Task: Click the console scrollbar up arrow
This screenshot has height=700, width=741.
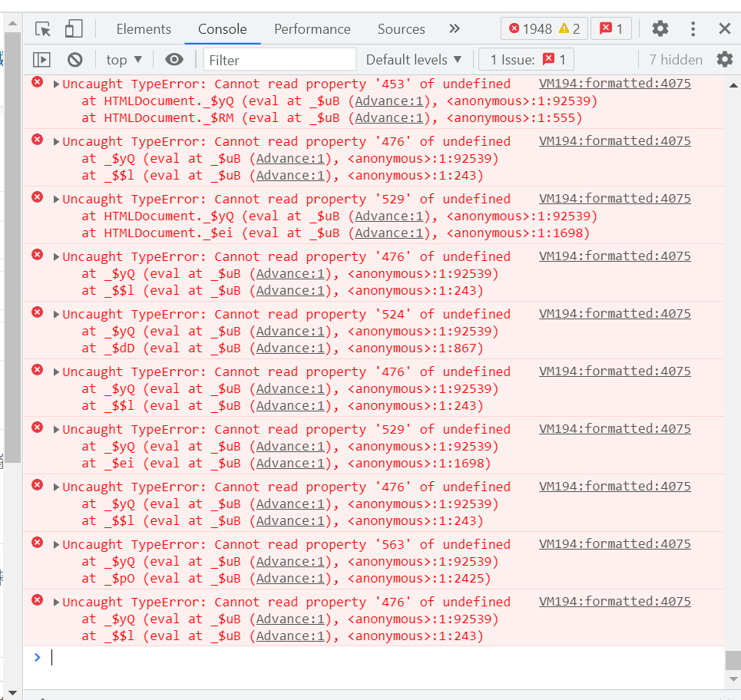Action: pos(733,85)
